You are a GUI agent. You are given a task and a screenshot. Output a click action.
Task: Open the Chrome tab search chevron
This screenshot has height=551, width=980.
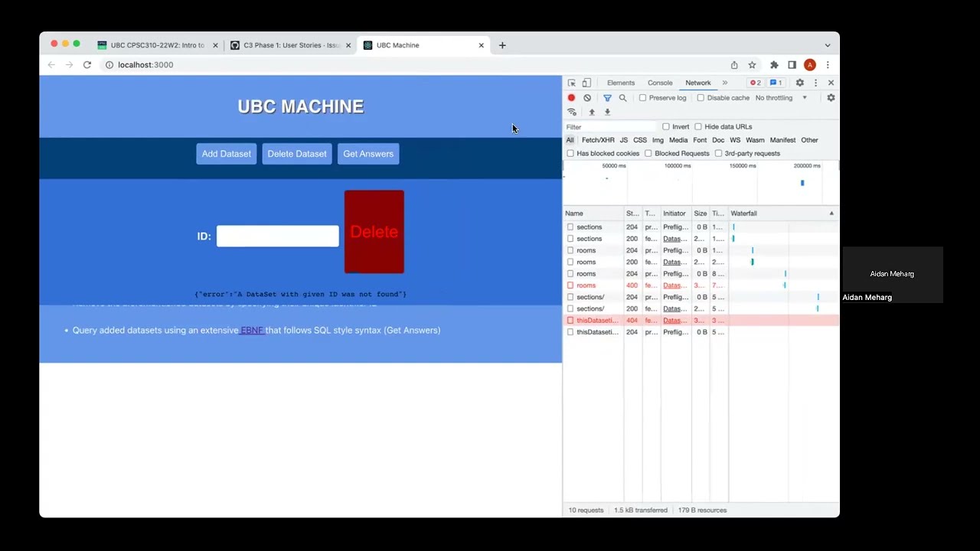click(x=828, y=45)
